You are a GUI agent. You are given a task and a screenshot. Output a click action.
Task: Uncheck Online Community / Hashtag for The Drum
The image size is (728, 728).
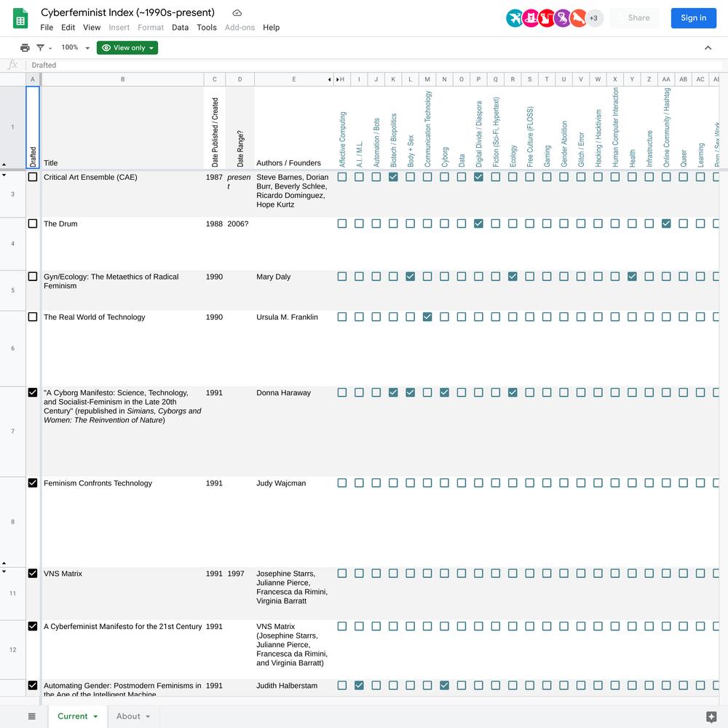click(x=666, y=223)
